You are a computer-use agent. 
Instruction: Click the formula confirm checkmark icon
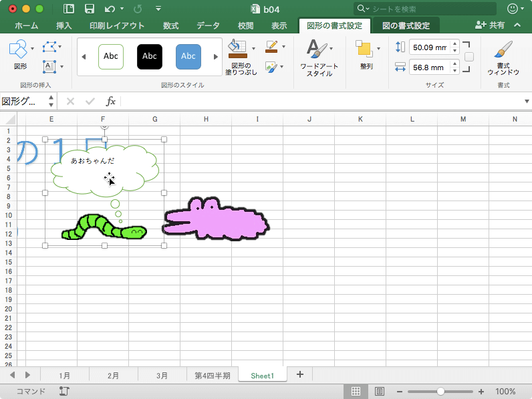(90, 101)
